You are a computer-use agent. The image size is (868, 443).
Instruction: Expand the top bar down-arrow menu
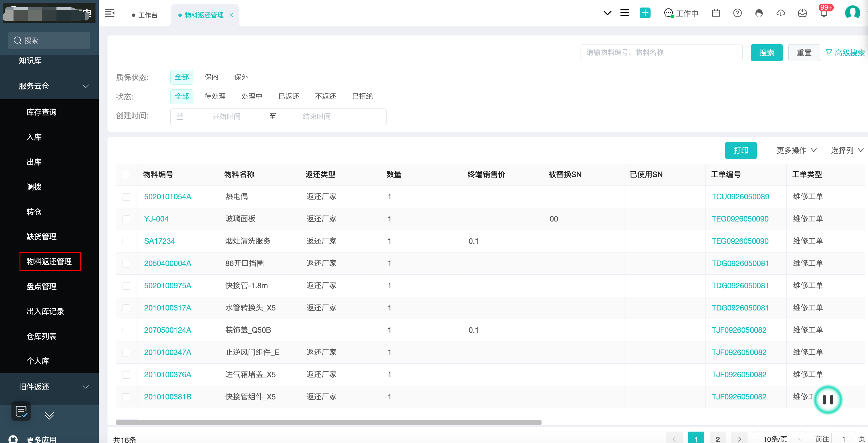[x=607, y=13]
